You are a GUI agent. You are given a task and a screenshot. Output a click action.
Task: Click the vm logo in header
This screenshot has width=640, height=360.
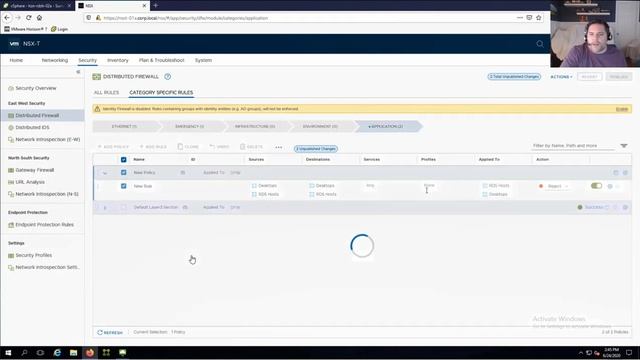(14, 44)
